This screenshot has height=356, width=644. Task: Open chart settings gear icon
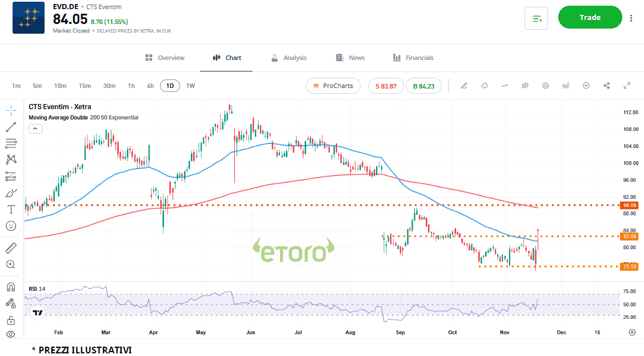coord(545,86)
